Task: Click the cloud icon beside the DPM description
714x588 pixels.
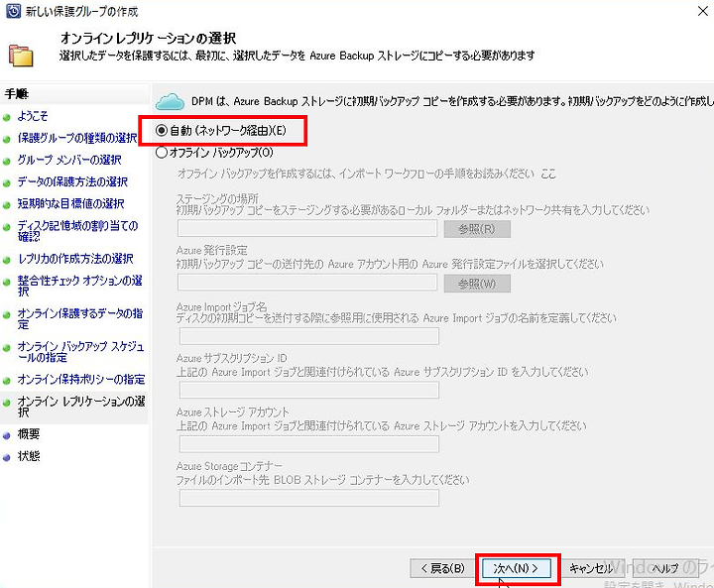Action: coord(170,102)
